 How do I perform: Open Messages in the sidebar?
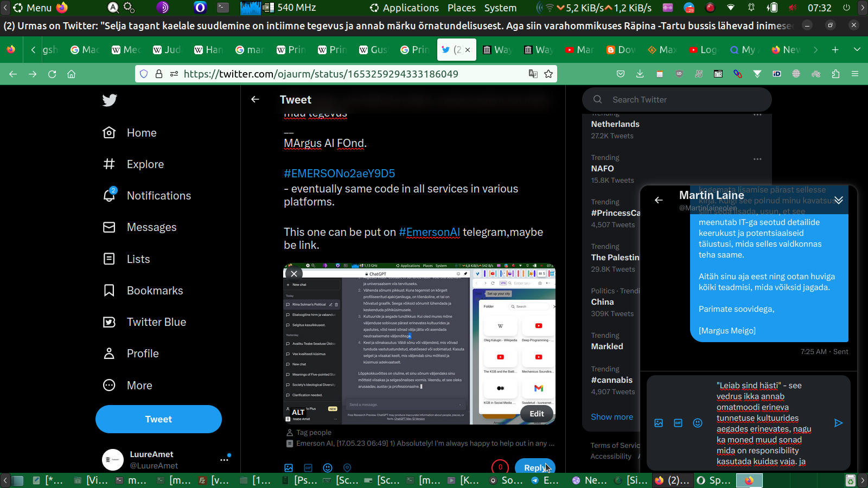140,227
